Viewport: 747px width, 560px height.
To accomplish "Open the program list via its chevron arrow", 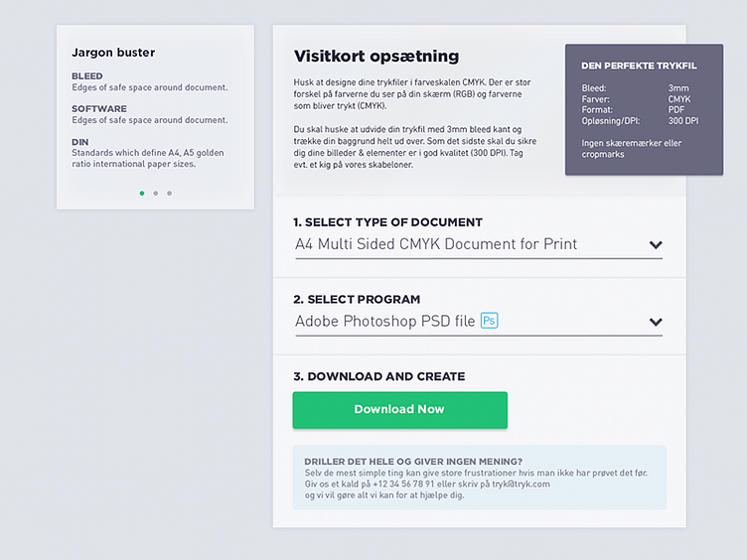I will 656,322.
